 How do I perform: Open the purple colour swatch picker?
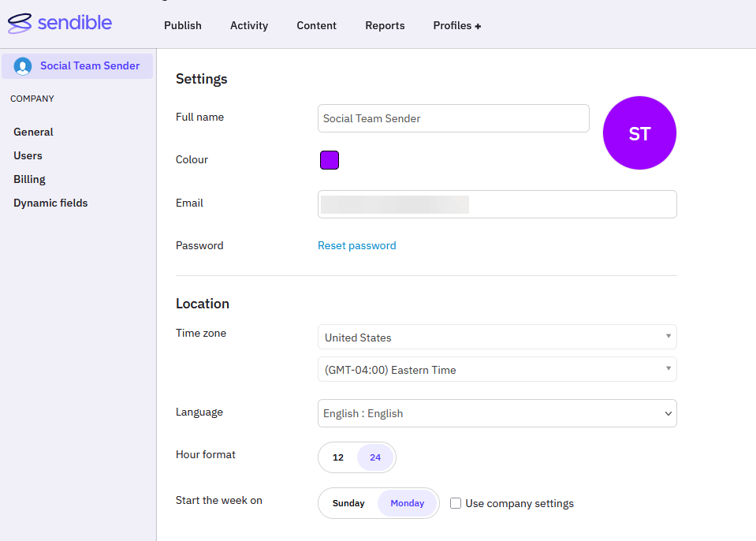(x=330, y=160)
